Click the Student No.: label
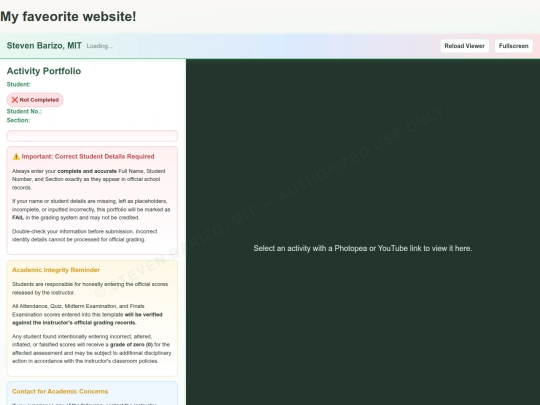 24,111
